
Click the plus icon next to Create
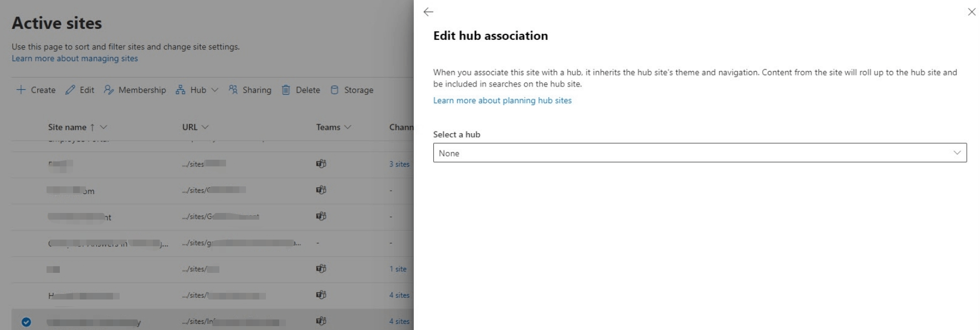point(21,90)
